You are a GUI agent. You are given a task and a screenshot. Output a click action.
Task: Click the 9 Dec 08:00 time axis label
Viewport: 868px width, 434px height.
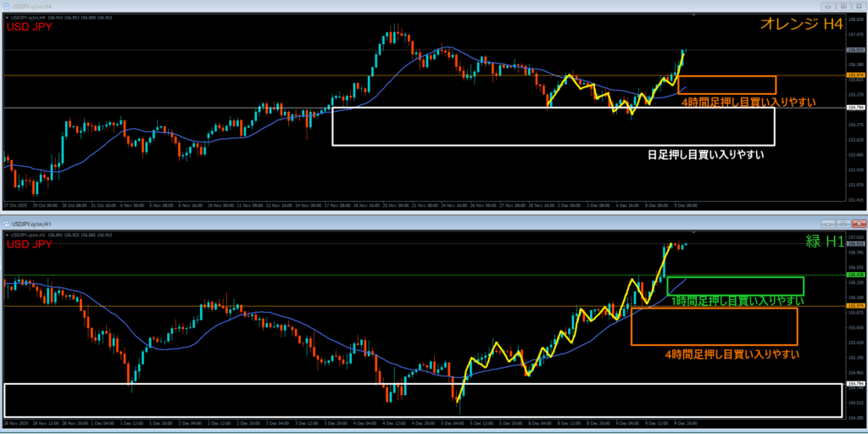coord(687,205)
